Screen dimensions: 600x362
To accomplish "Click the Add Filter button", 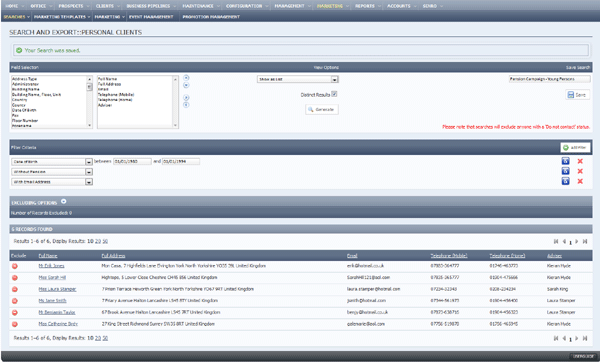I will [x=575, y=147].
